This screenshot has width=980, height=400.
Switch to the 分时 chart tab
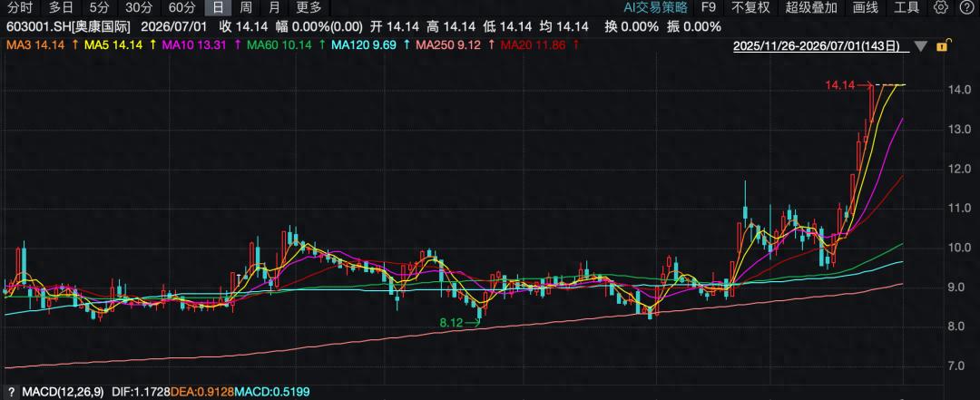point(19,7)
